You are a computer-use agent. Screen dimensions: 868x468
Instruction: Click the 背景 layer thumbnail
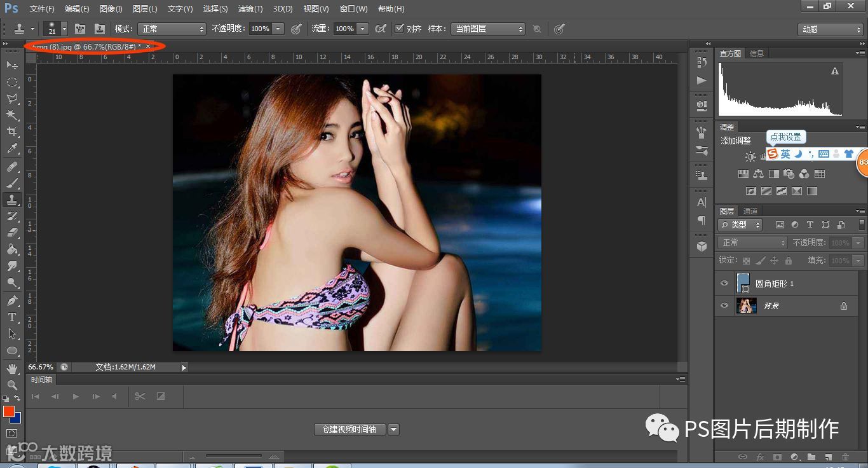[745, 306]
